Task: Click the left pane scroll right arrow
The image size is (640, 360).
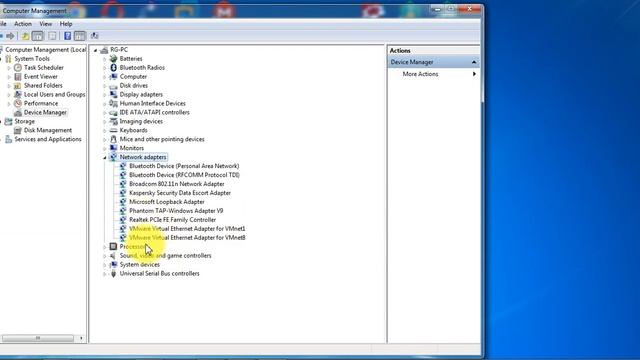Action: (x=81, y=338)
